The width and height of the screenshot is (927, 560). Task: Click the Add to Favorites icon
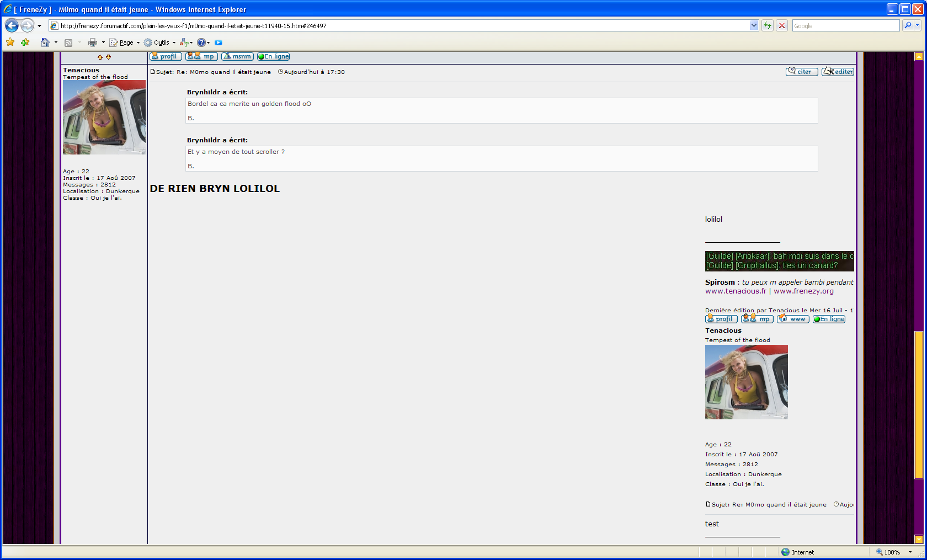click(x=25, y=42)
